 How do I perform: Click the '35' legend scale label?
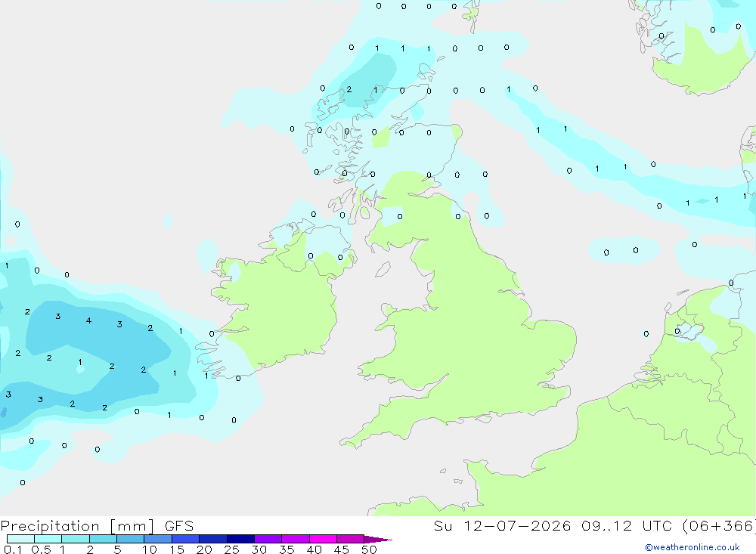[x=287, y=549]
